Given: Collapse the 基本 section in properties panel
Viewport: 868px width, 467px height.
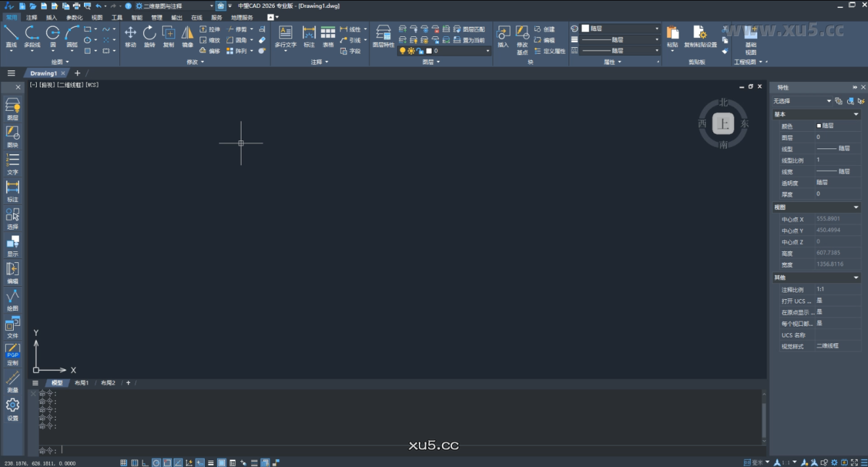Looking at the screenshot, I should click(x=856, y=114).
